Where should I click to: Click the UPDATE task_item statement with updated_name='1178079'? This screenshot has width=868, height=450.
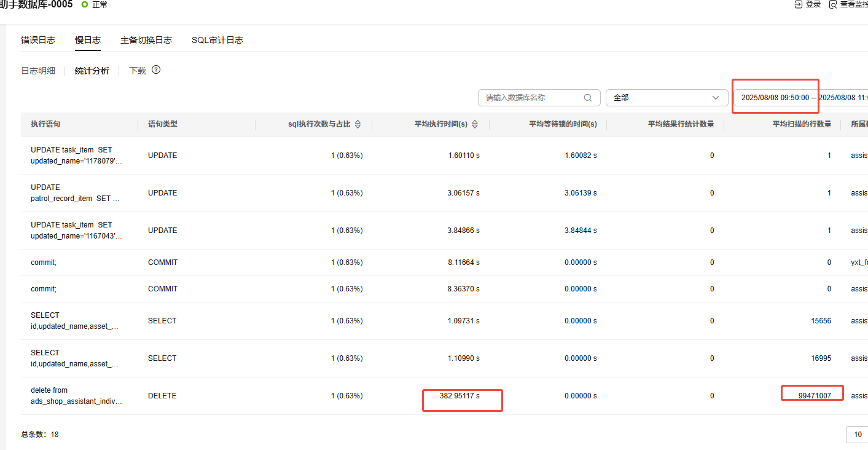(x=77, y=156)
